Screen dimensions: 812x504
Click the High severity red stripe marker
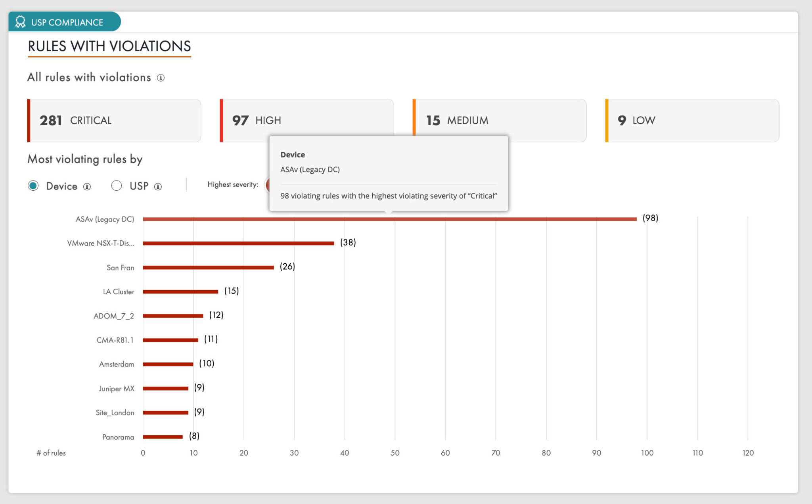pos(221,120)
